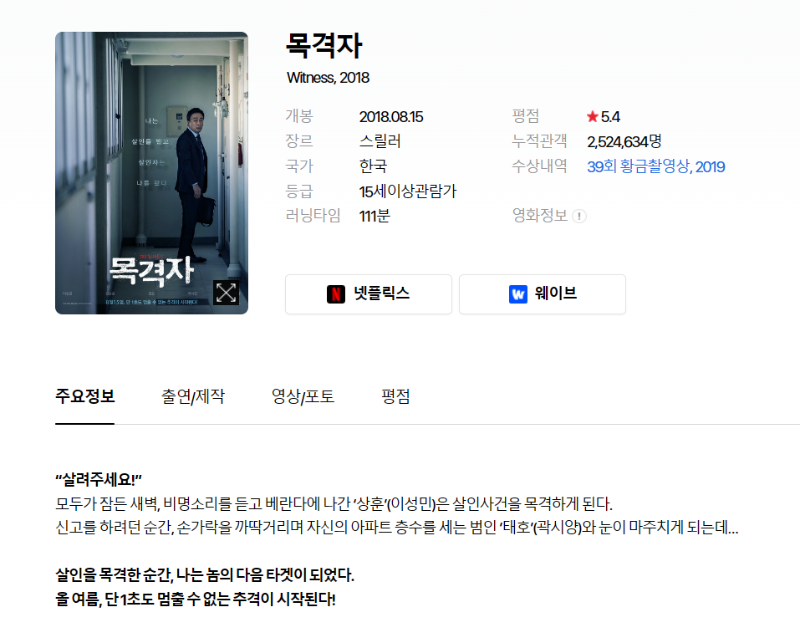Click the 5.4 rating score

(610, 117)
